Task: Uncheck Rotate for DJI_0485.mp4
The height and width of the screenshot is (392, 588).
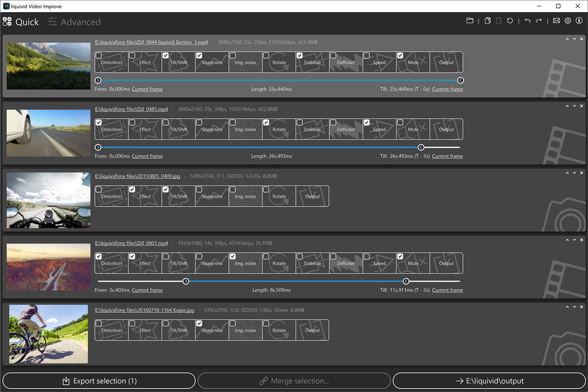Action: (x=266, y=123)
